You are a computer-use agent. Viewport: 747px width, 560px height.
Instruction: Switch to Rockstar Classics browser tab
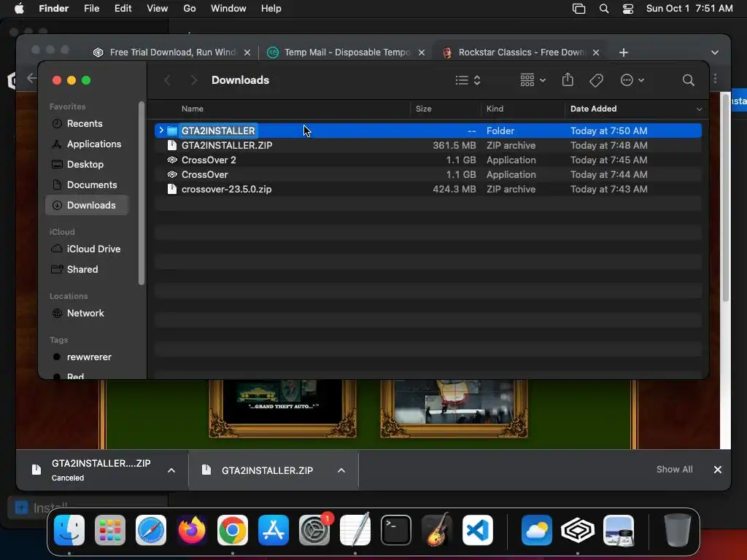(x=521, y=52)
